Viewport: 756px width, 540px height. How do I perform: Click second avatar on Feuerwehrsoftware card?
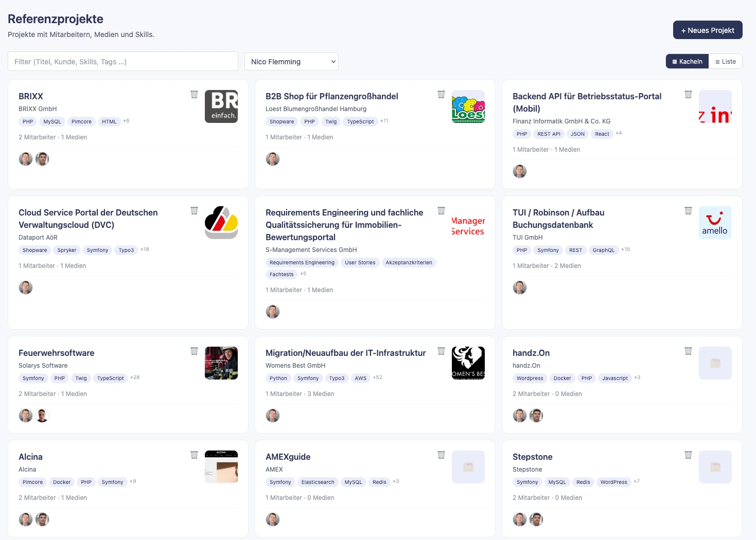[x=42, y=416]
